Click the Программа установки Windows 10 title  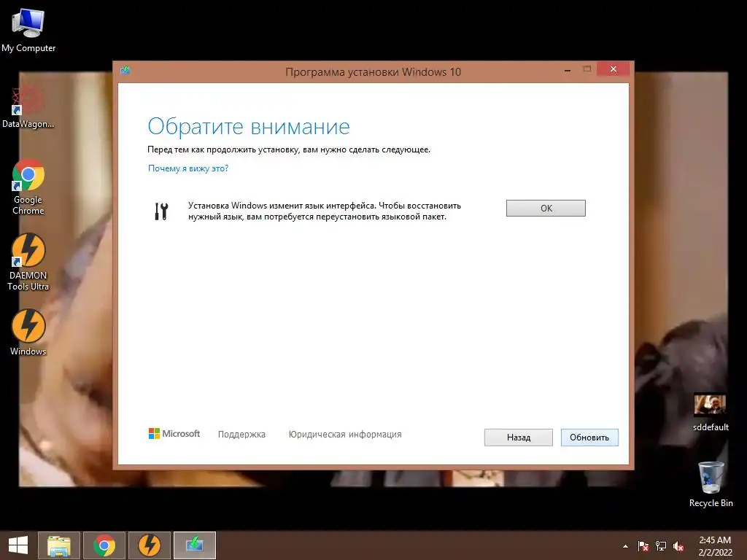click(373, 72)
